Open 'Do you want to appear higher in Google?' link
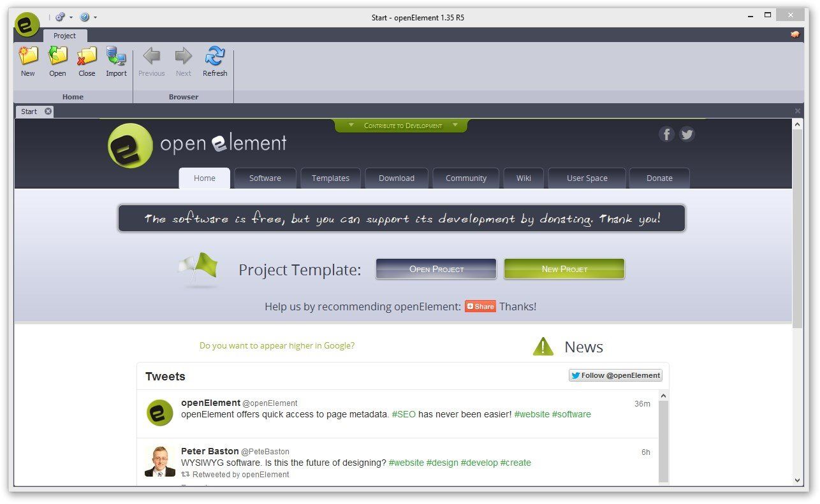 [x=277, y=345]
